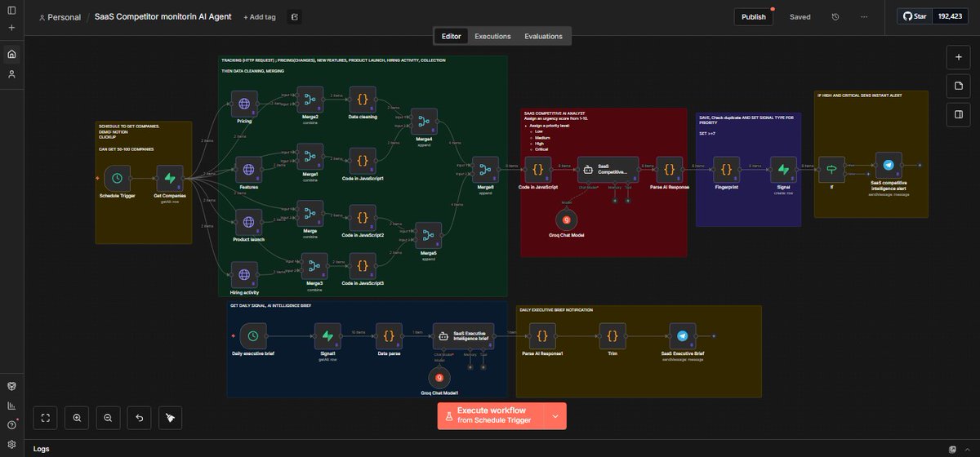Open workflow history clock icon

[835, 16]
